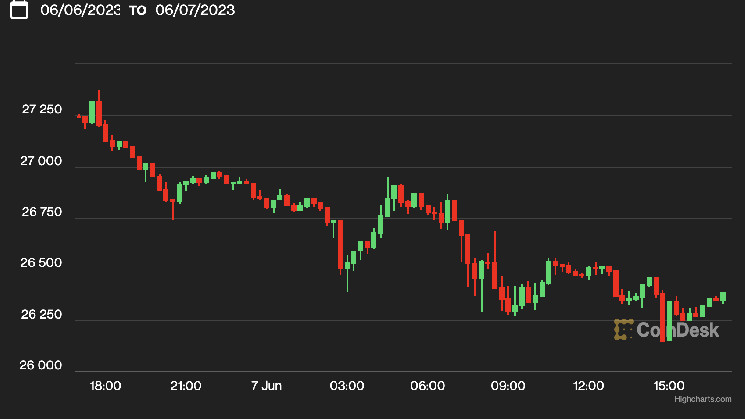Click the 26 750 price axis label
745x419 pixels.
click(x=42, y=212)
